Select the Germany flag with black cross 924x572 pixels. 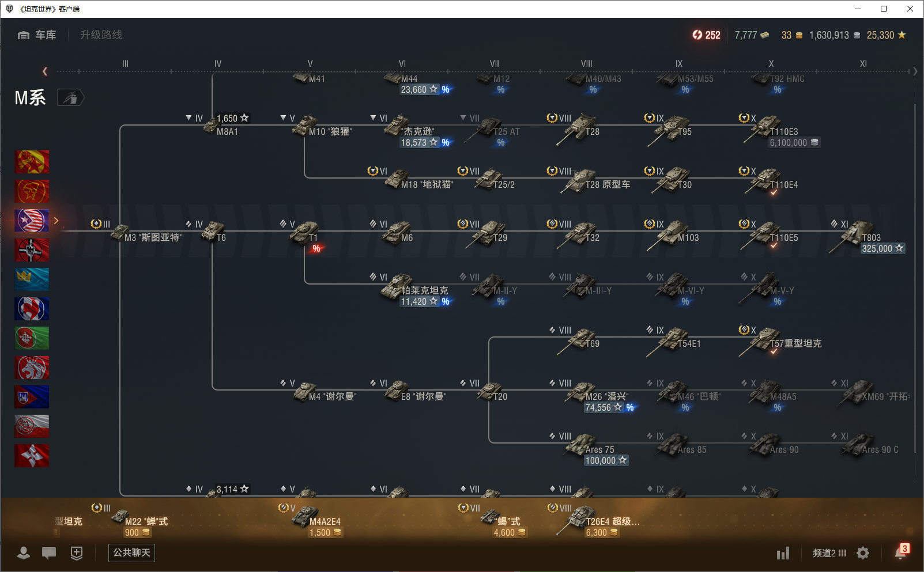coord(32,250)
